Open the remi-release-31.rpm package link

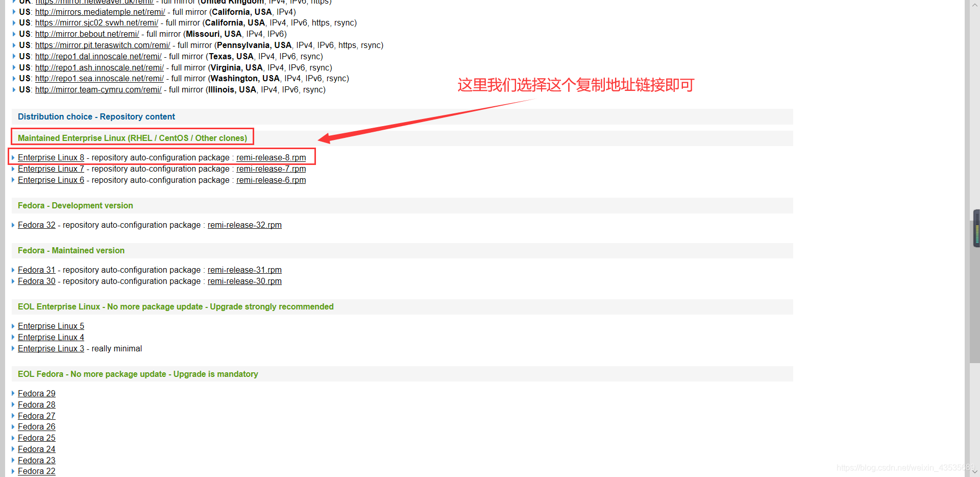point(244,270)
